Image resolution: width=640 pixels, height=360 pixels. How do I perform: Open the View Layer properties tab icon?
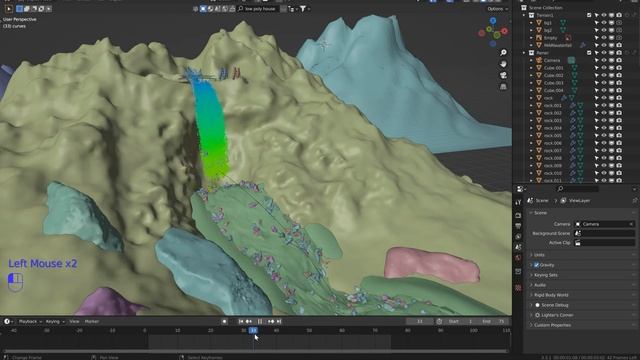click(x=518, y=236)
